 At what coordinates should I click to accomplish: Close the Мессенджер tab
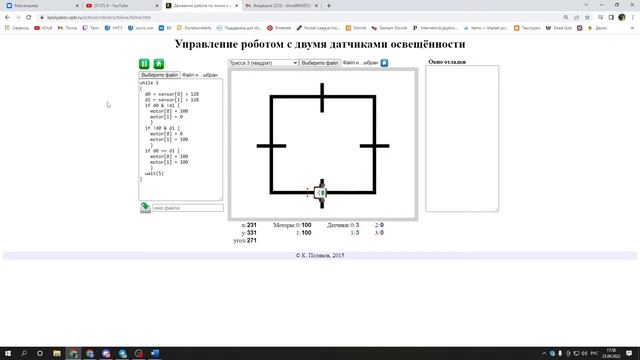(x=77, y=6)
